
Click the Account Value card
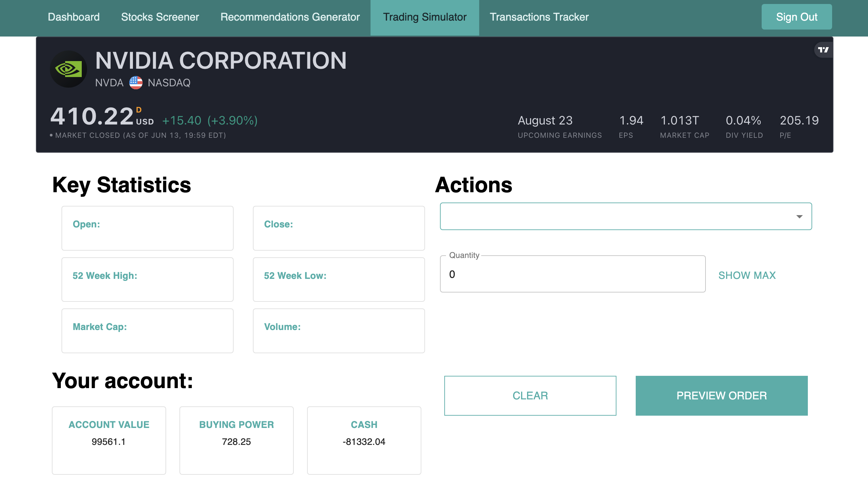109,440
